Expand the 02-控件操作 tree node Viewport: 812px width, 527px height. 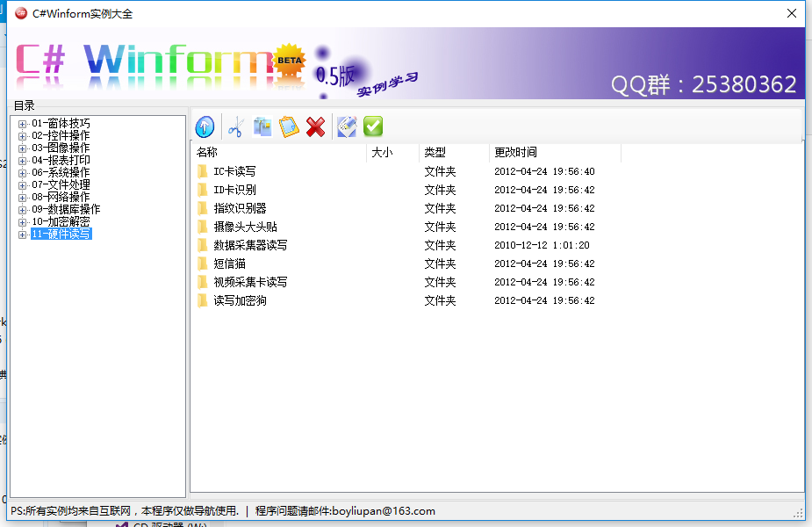[x=22, y=136]
